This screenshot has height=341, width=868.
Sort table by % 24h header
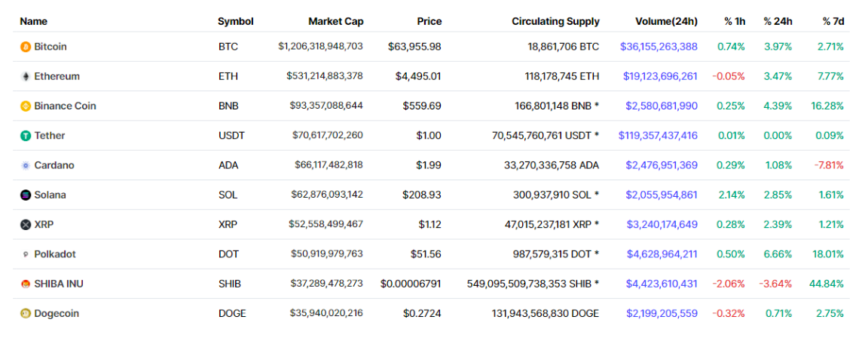tap(778, 21)
